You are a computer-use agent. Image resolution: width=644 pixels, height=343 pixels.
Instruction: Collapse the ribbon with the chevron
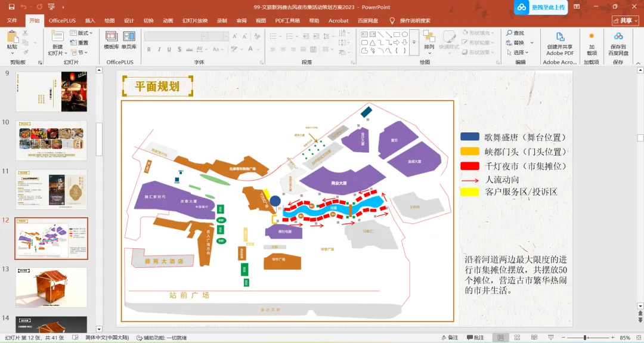click(638, 63)
